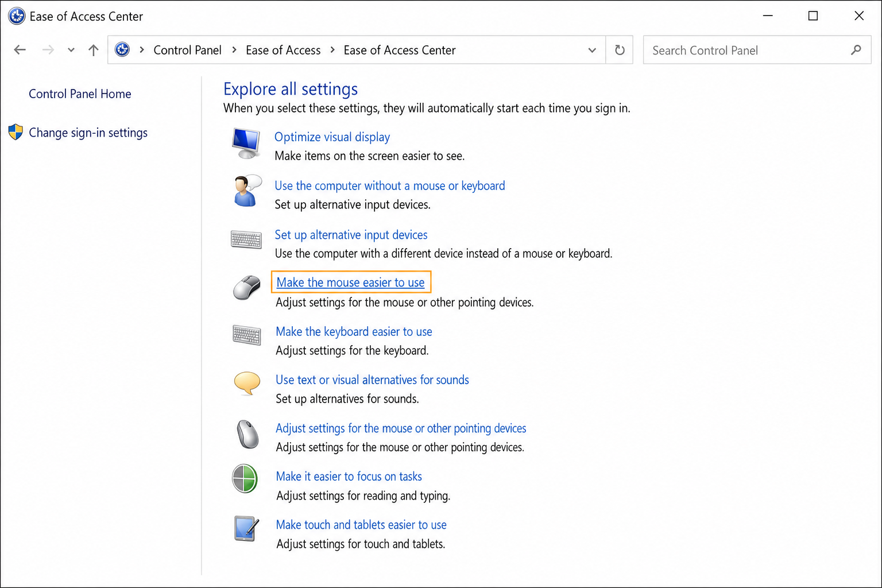Click the person icon beside Use the computer without a mouse

coord(247,191)
